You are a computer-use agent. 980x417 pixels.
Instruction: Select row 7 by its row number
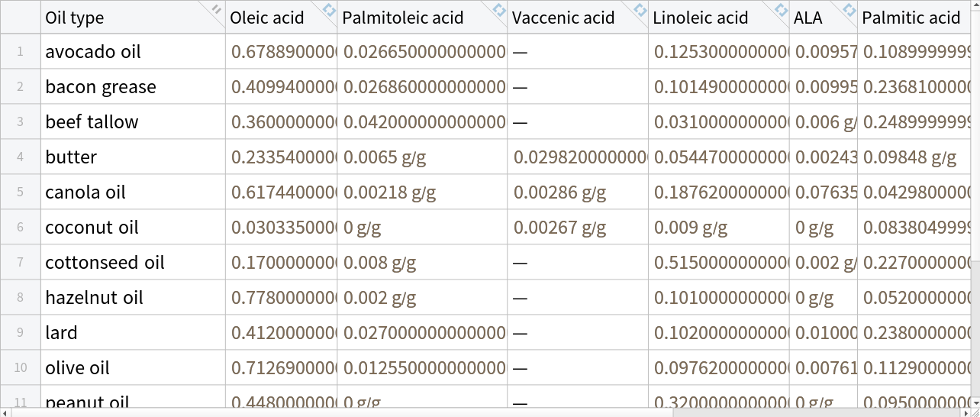[20, 263]
